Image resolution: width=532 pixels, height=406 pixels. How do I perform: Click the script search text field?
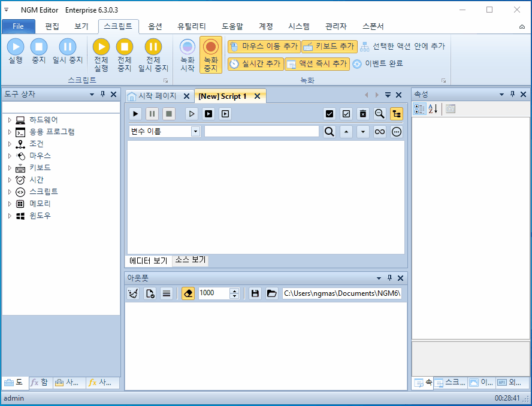pos(262,132)
